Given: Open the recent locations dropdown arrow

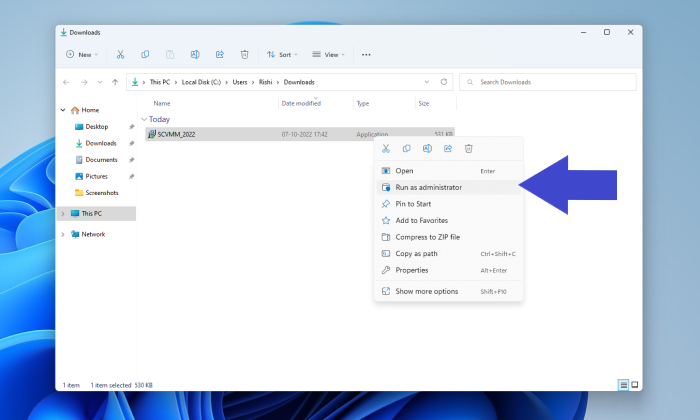Looking at the screenshot, I should (100, 82).
